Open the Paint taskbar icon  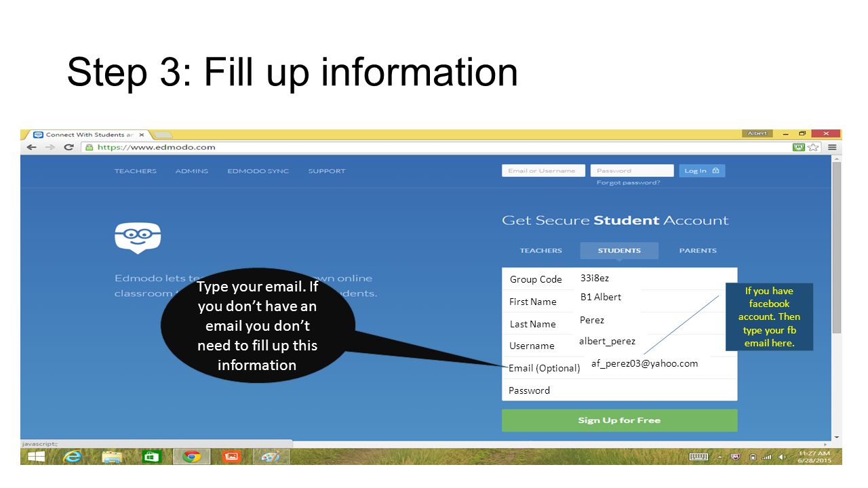click(271, 457)
